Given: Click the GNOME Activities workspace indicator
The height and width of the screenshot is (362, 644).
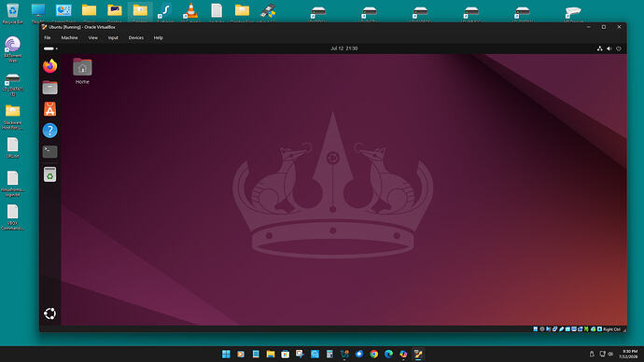Looking at the screenshot, I should point(50,49).
